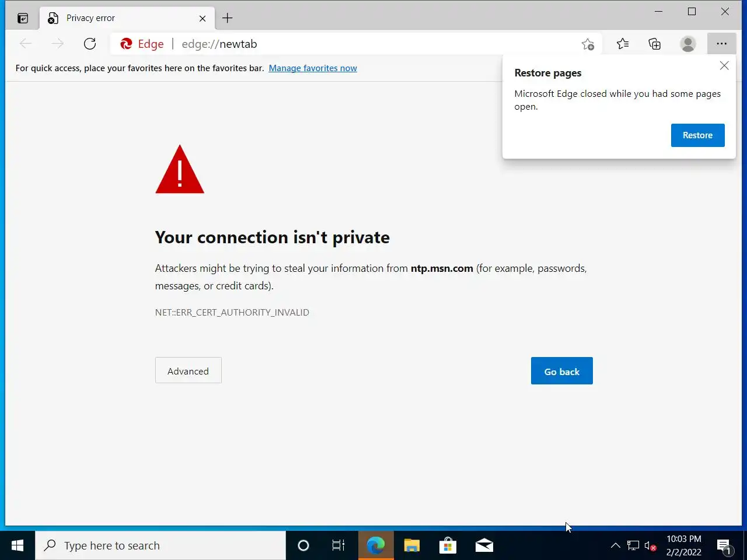Image resolution: width=747 pixels, height=560 pixels.
Task: Open Microsoft Store from taskbar
Action: click(448, 545)
